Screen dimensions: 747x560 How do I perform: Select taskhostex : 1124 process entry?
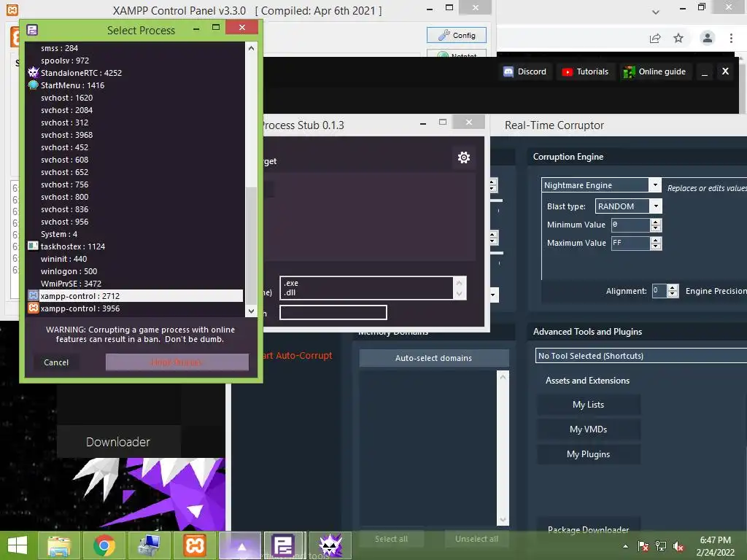tap(72, 246)
